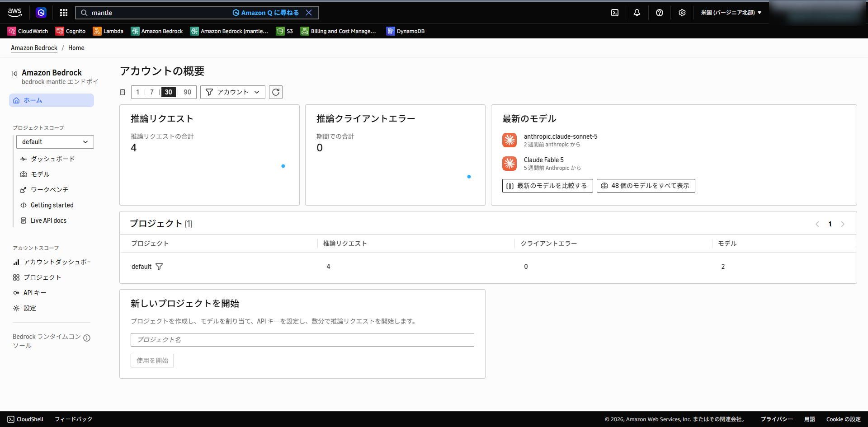Open プライバシー link in the footer
Screen dimensions: 868x427
coord(777,419)
